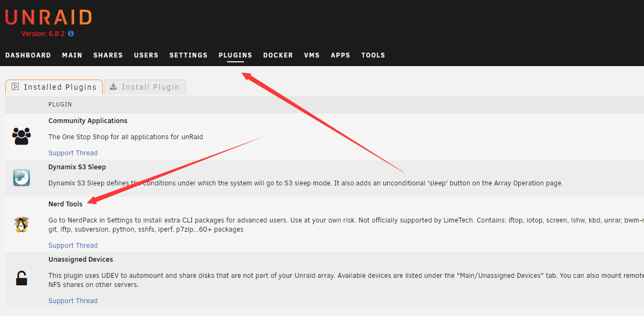Image resolution: width=644 pixels, height=316 pixels.
Task: Open Community Applications Support Thread link
Action: click(x=73, y=153)
